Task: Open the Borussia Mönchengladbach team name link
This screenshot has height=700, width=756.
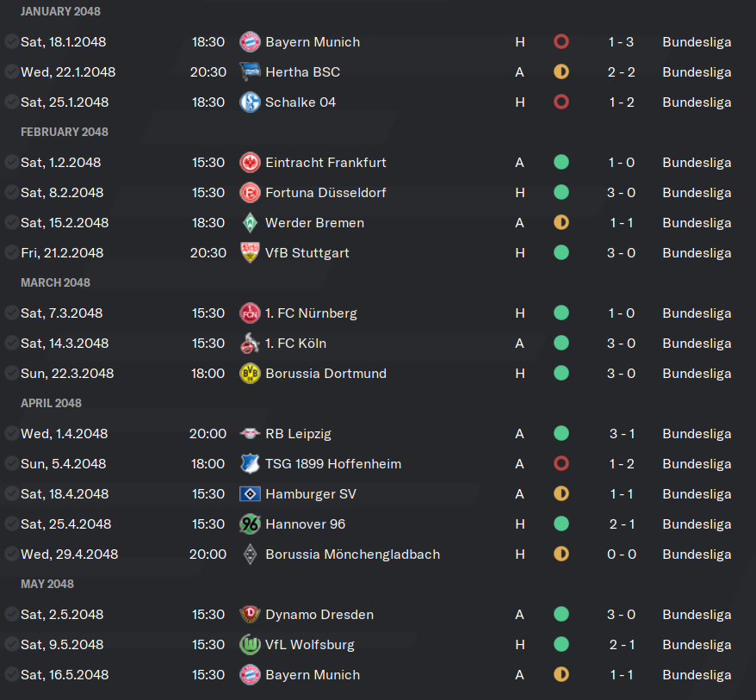Action: (352, 554)
